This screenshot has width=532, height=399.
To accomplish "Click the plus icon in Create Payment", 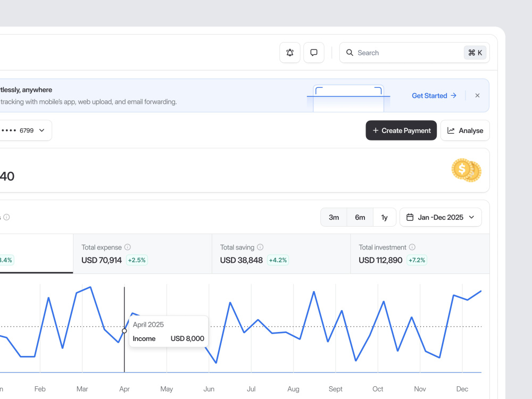I will (376, 130).
